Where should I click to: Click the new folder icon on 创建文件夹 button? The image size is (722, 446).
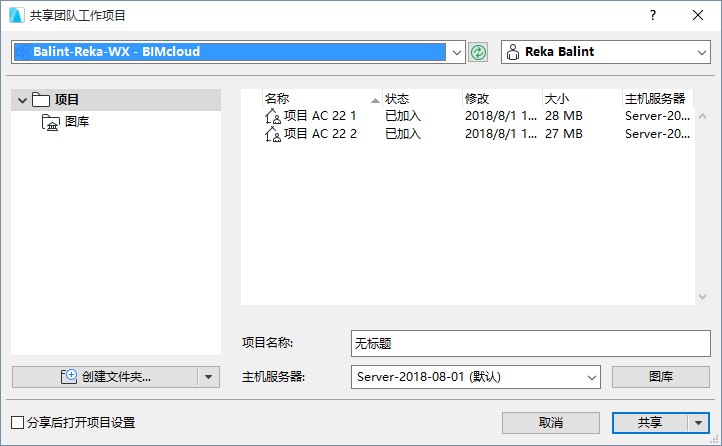pyautogui.click(x=69, y=376)
